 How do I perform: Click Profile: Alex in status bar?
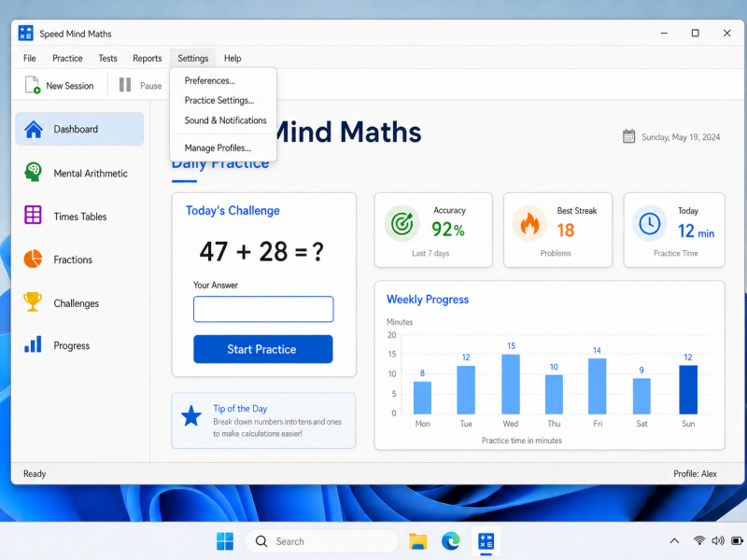coord(695,473)
